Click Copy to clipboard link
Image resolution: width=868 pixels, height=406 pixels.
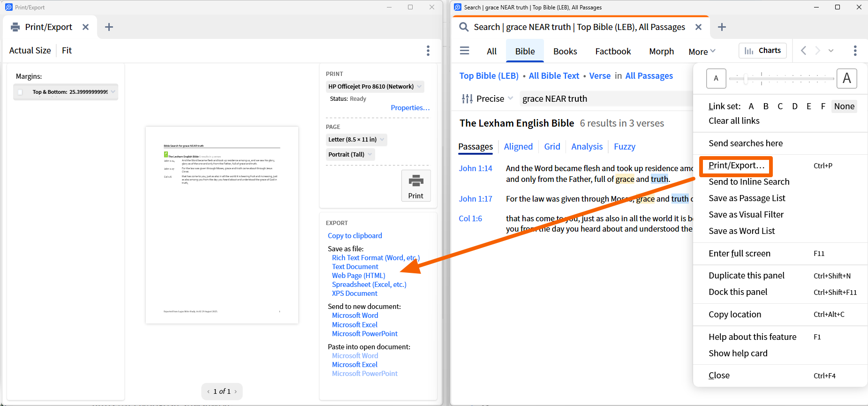point(355,236)
